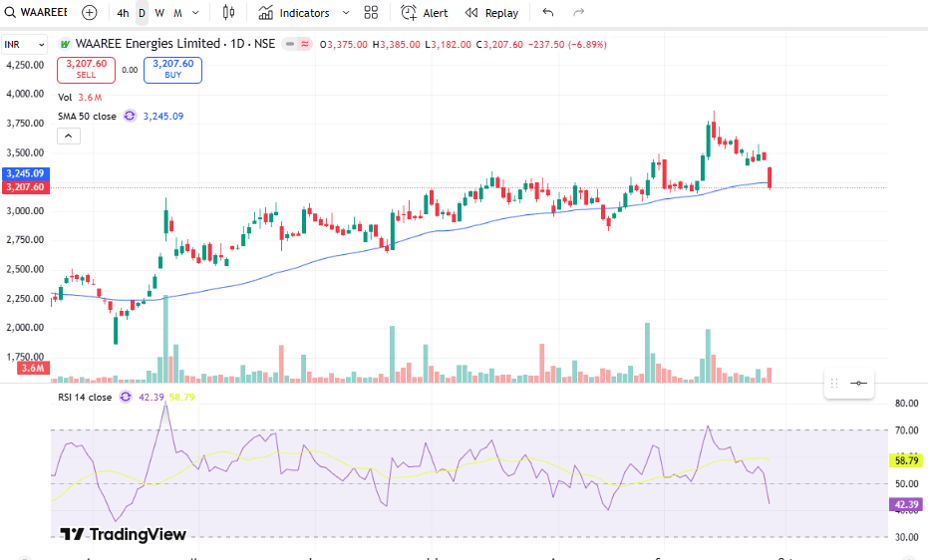
Task: Click the RSI value 42.39 in legend
Action: (x=151, y=398)
